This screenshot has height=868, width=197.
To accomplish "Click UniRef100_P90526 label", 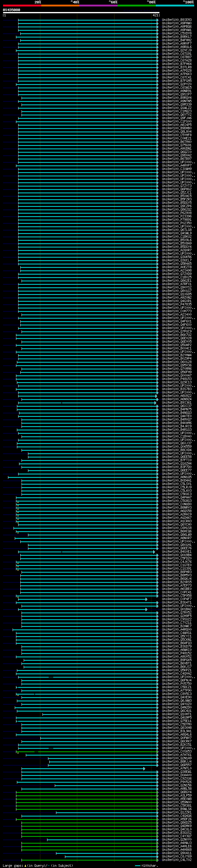I will click(177, 782).
